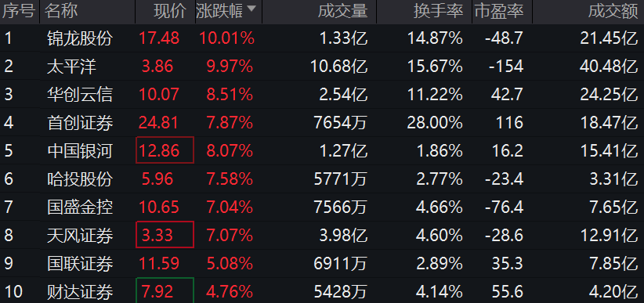Click the turnover rate 28.00%

click(x=436, y=123)
